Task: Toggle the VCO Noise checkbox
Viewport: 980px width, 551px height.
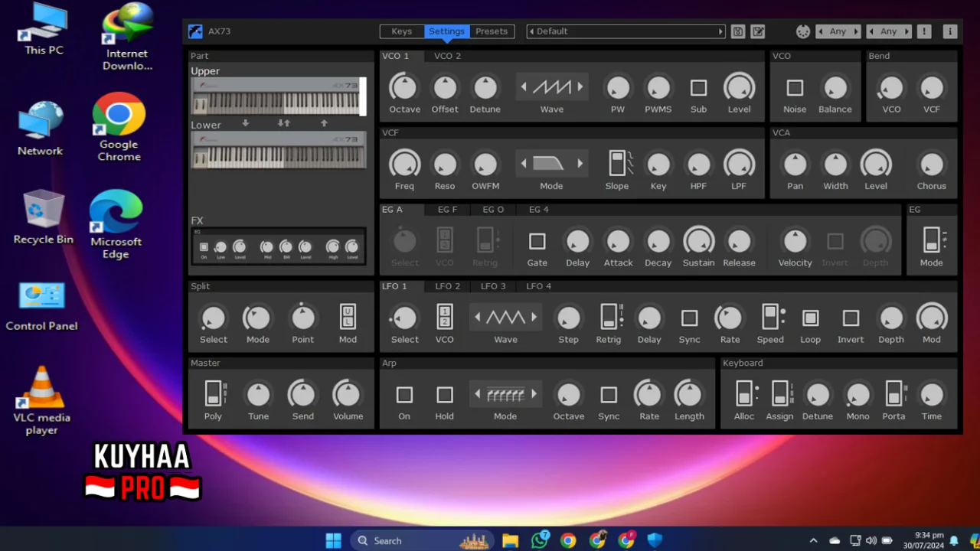Action: tap(795, 88)
